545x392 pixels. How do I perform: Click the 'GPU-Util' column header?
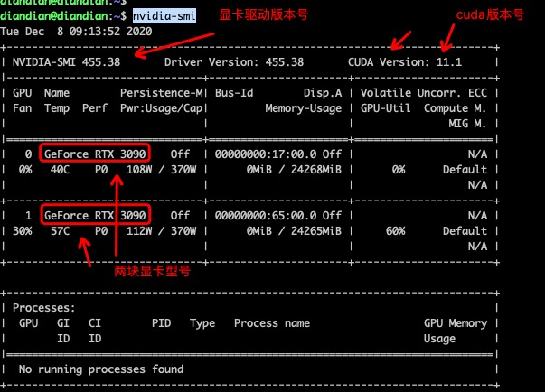[385, 108]
